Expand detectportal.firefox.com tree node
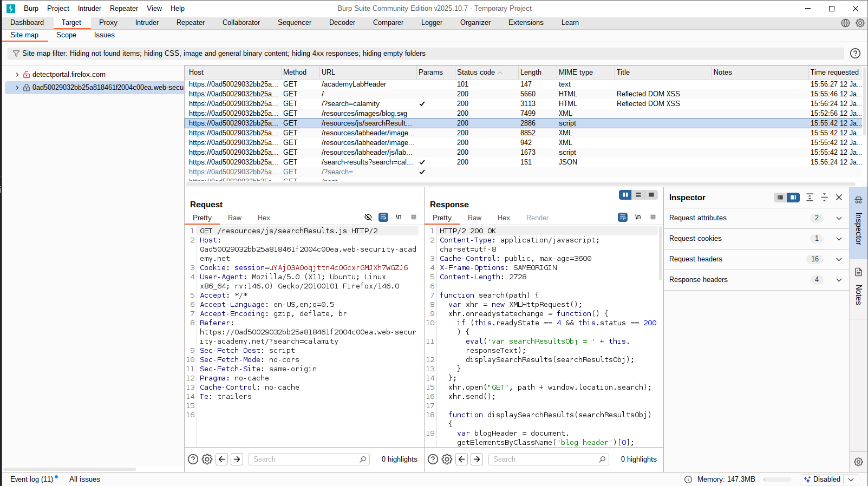Image resolution: width=868 pixels, height=486 pixels. pyautogui.click(x=17, y=75)
